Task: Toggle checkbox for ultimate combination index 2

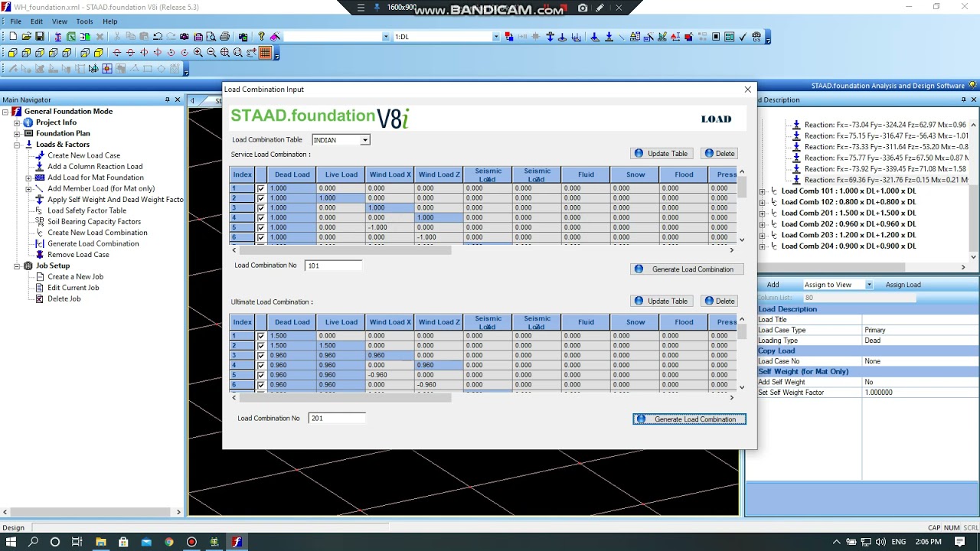Action: 261,345
